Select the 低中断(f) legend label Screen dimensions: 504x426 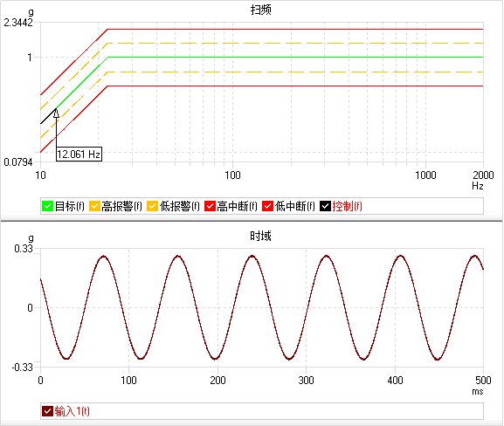pyautogui.click(x=294, y=206)
